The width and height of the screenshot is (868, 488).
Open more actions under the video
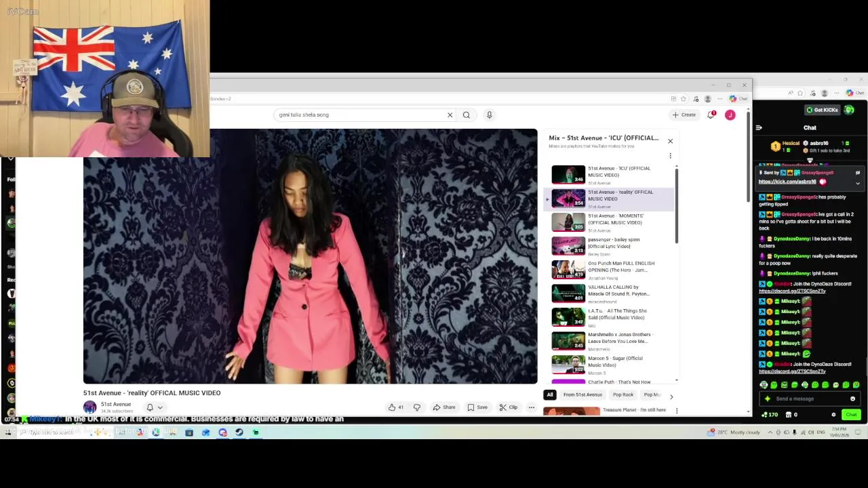point(532,407)
